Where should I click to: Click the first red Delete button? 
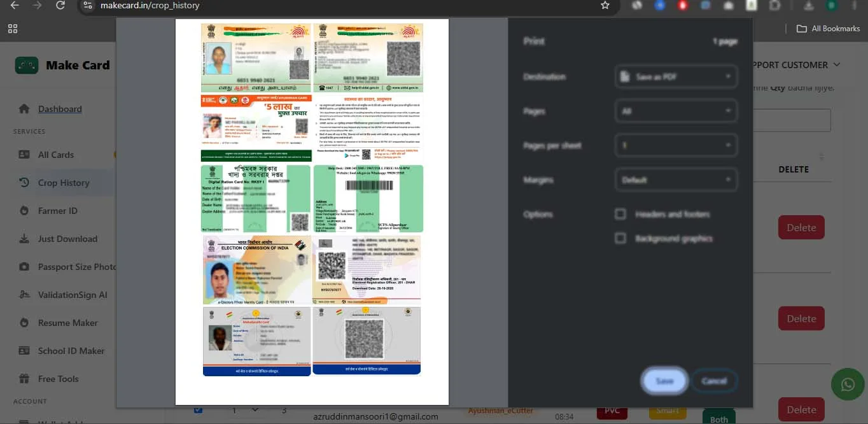tap(801, 227)
